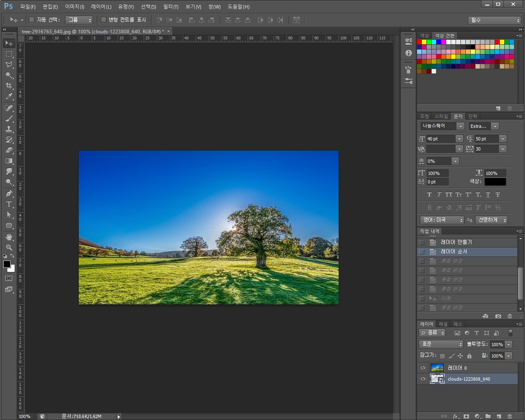Click the screen mode icon

tap(9, 289)
